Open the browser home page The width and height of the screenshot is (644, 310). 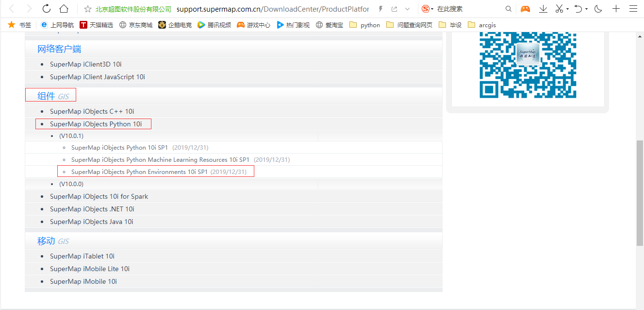pyautogui.click(x=64, y=9)
